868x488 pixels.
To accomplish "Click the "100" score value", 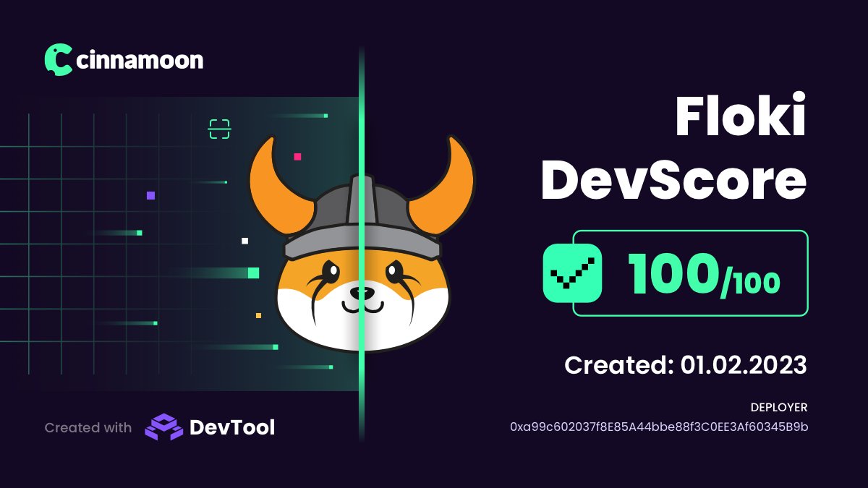I will (673, 275).
